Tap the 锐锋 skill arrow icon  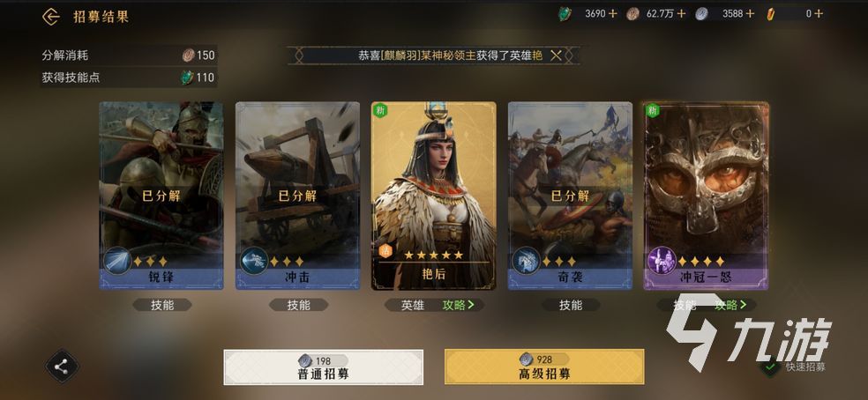click(x=116, y=261)
